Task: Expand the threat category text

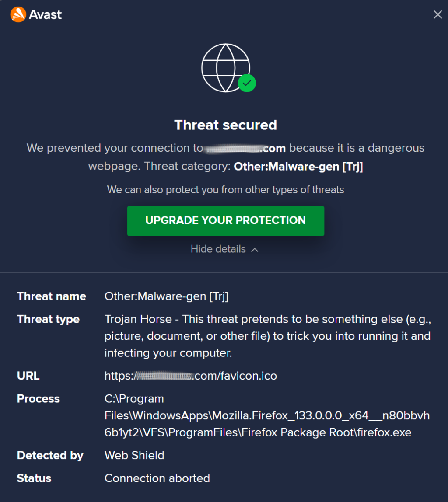Action: (x=298, y=167)
